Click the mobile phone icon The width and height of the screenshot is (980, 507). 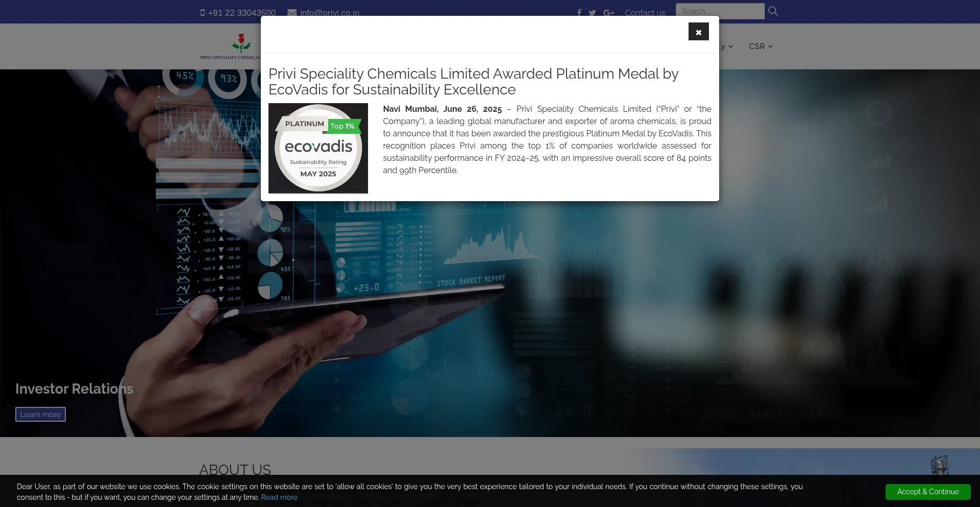[x=203, y=13]
